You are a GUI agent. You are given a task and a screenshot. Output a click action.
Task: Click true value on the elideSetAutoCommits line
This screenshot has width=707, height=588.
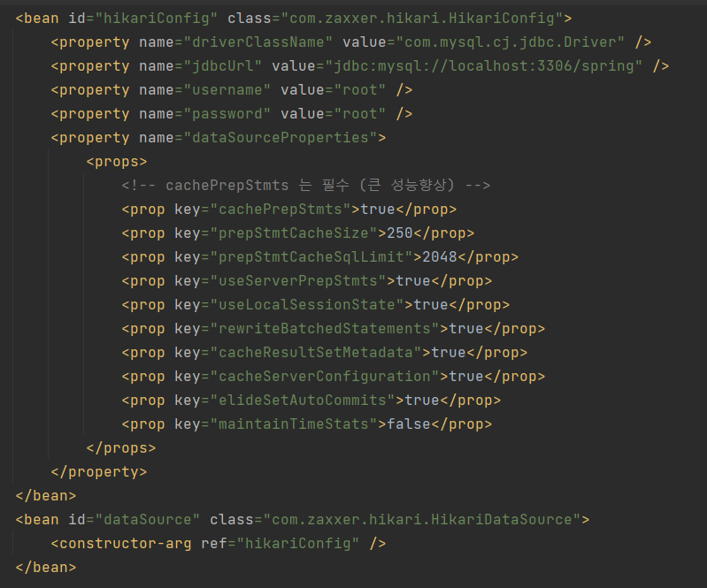pyautogui.click(x=422, y=401)
